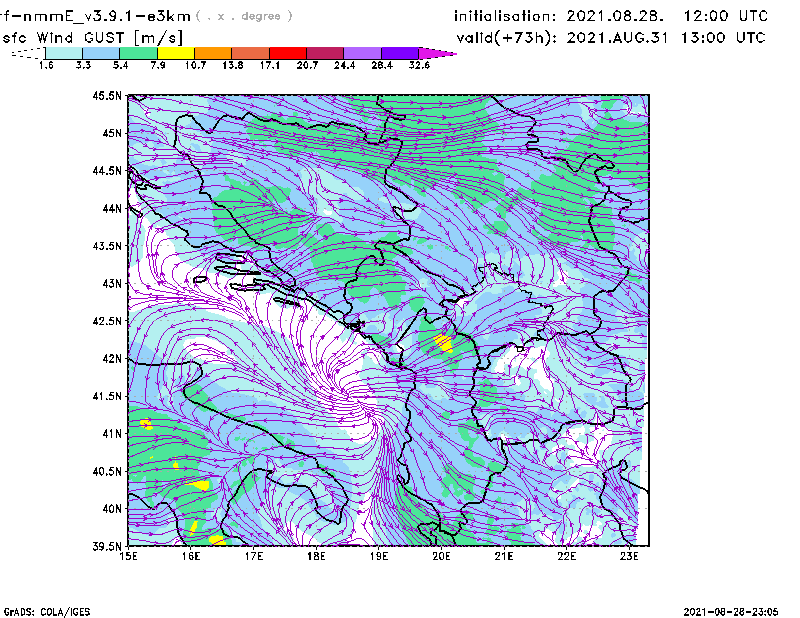Click the 41N latitude label

(112, 434)
